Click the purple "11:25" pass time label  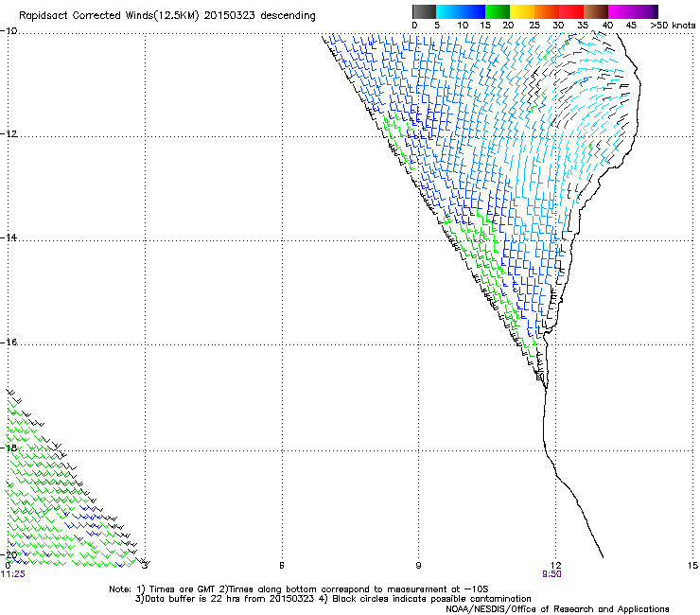coord(13,574)
